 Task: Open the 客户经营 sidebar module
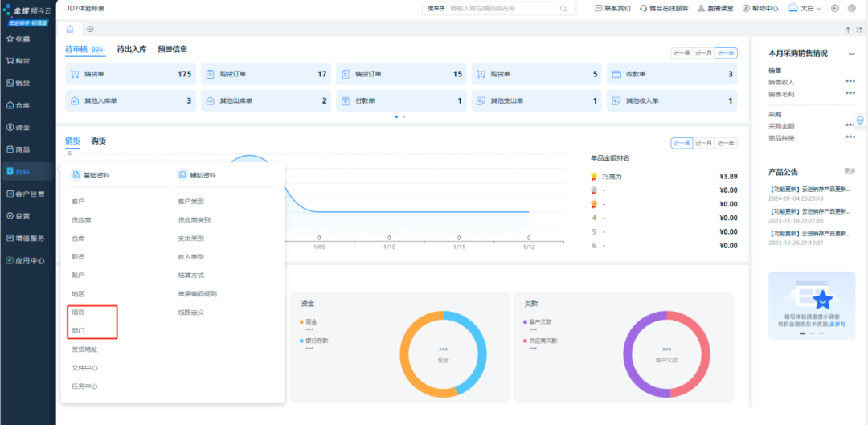point(26,194)
